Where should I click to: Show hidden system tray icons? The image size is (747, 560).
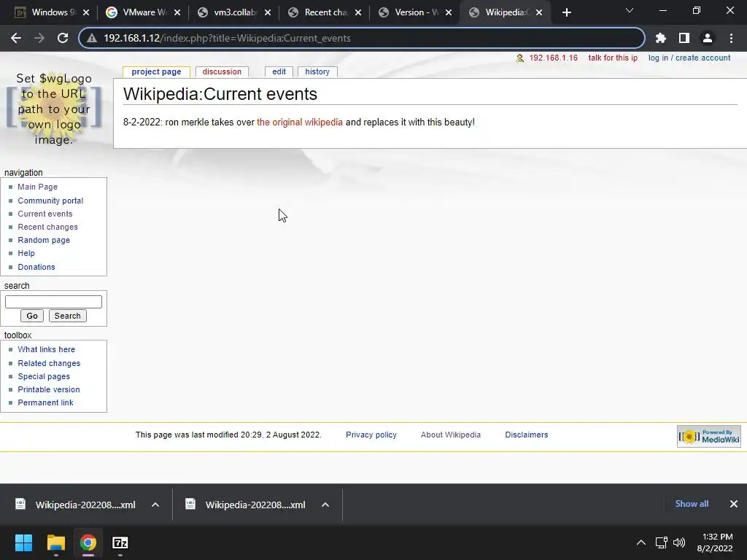click(x=641, y=542)
